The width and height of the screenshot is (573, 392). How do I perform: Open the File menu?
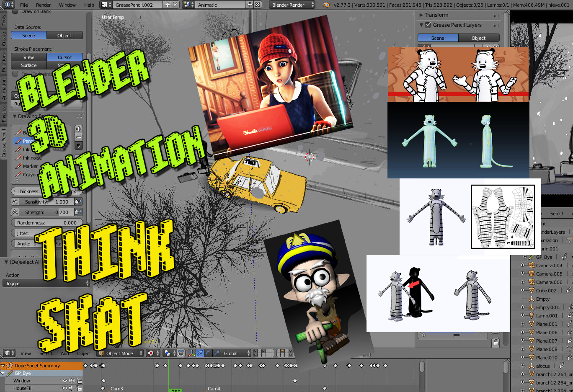24,5
